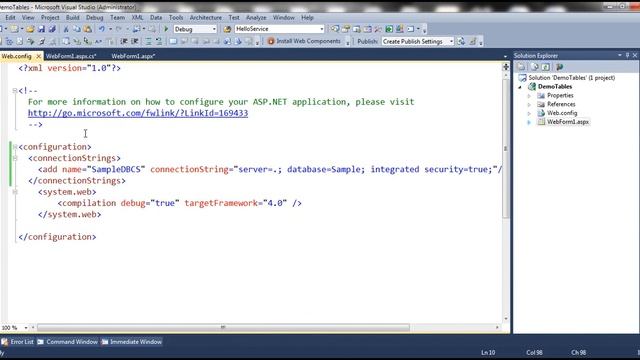This screenshot has width=640, height=360.
Task: Click the Properties icon in Solution Explorer toolbar
Action: pyautogui.click(x=522, y=67)
